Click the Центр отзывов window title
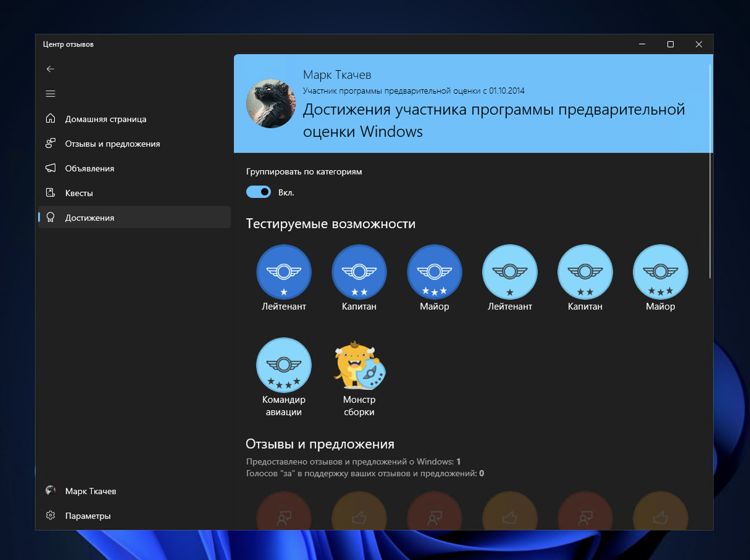 tap(68, 44)
